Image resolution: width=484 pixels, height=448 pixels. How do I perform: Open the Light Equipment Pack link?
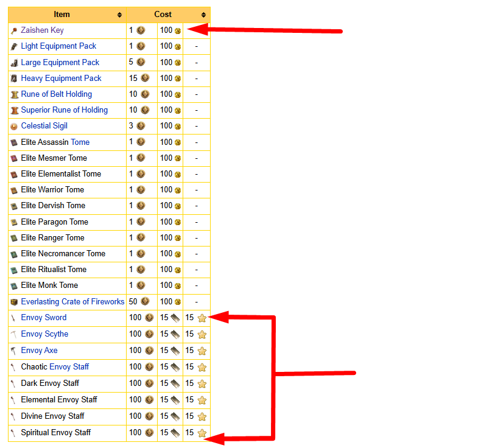(58, 46)
